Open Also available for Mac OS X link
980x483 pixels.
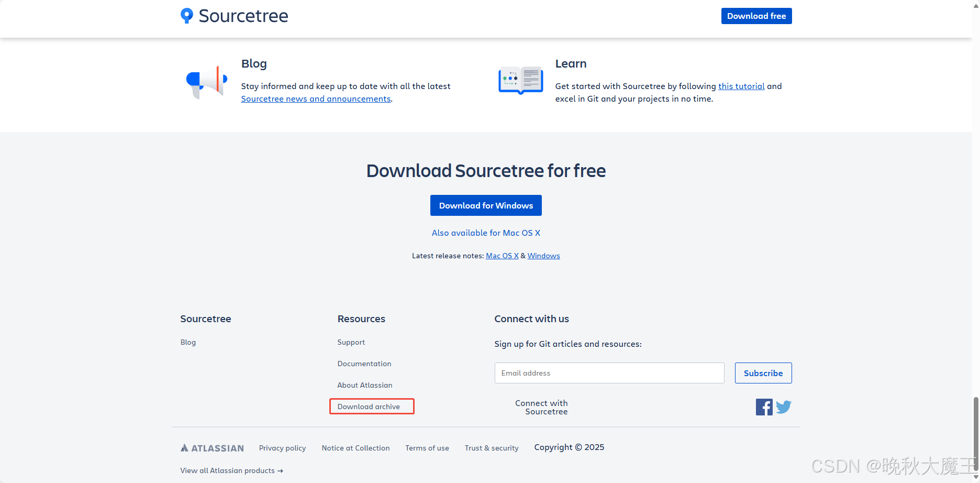486,233
